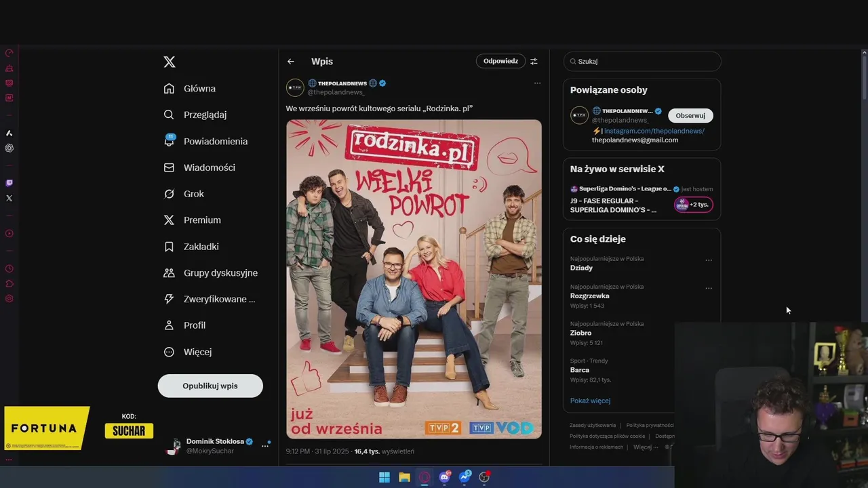Open Windows Start menu

[x=384, y=477]
